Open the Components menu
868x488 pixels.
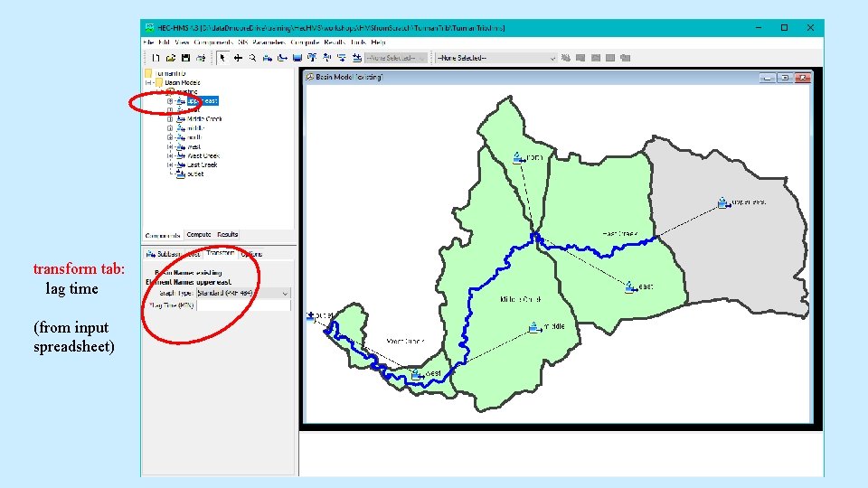213,42
